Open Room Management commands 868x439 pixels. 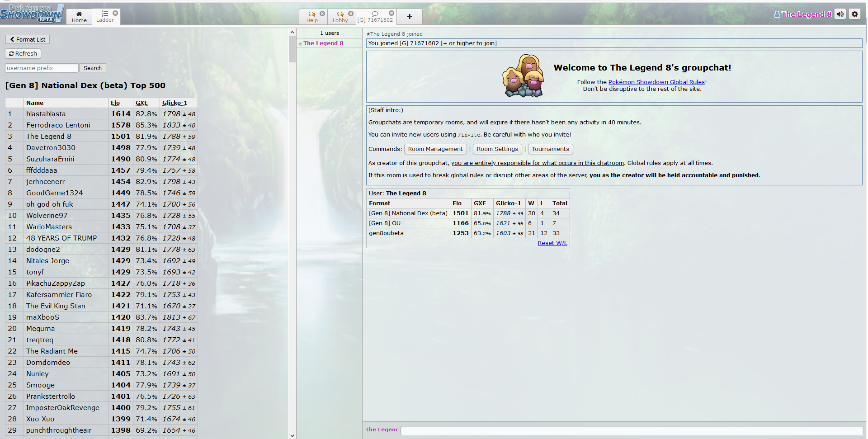[435, 149]
